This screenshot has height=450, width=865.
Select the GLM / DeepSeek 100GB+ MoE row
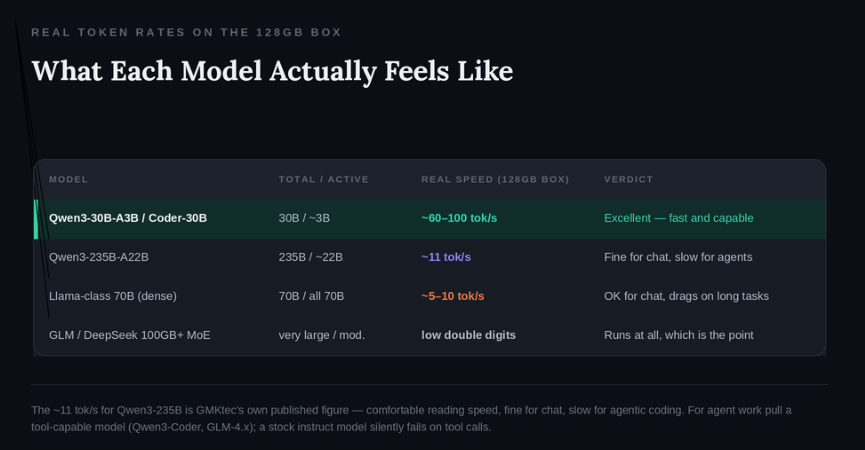[x=430, y=335]
